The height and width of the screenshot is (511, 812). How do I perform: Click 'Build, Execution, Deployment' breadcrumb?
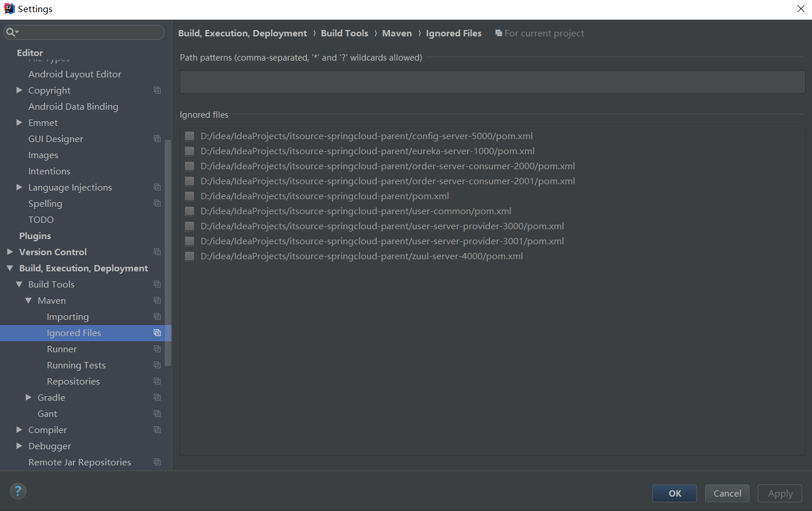coord(243,33)
